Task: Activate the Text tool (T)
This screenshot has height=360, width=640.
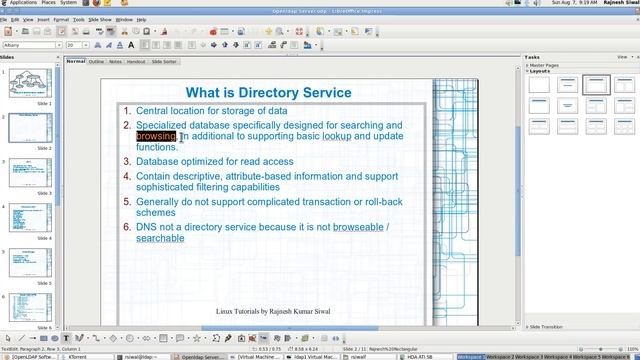Action: pos(66,338)
